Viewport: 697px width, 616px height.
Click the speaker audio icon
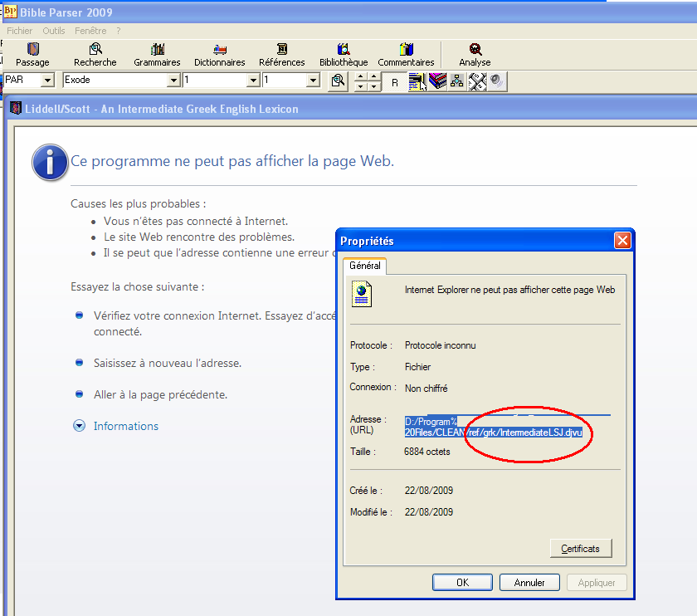tap(496, 81)
